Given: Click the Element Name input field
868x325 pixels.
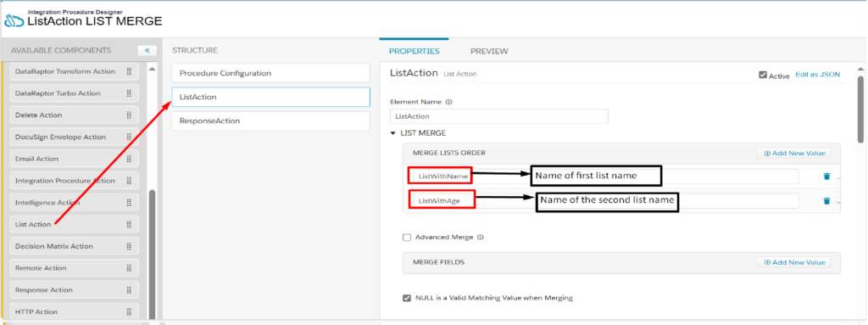Looking at the screenshot, I should click(x=498, y=116).
